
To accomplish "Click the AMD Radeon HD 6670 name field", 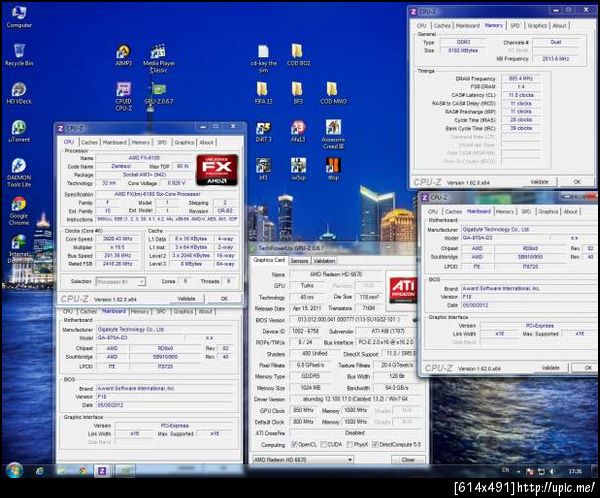I will click(336, 274).
